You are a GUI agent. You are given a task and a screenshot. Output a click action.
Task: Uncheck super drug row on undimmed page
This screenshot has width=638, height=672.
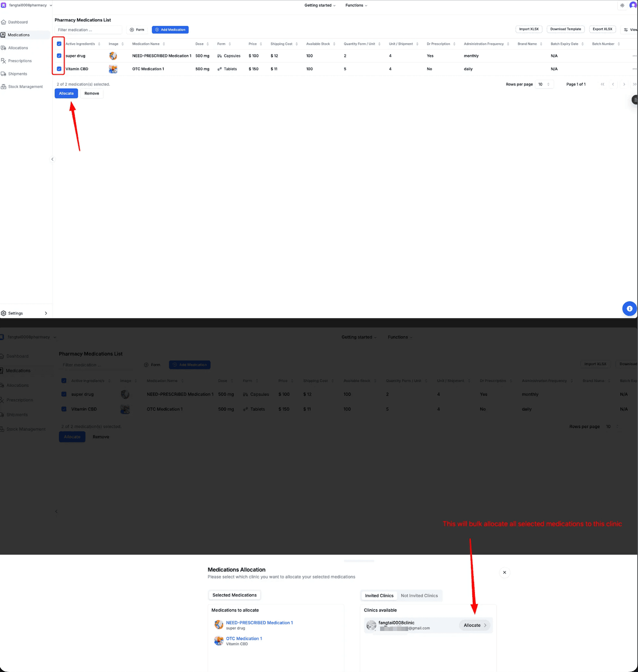(59, 56)
